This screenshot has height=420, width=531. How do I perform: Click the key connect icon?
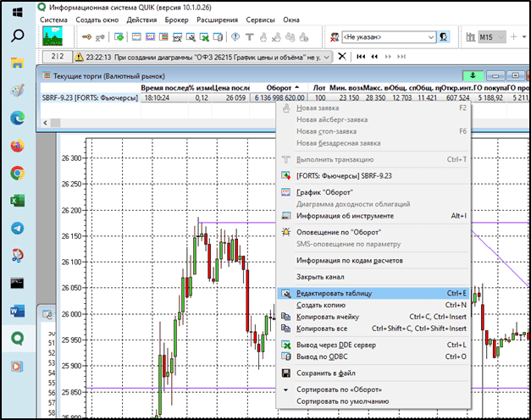click(x=86, y=37)
